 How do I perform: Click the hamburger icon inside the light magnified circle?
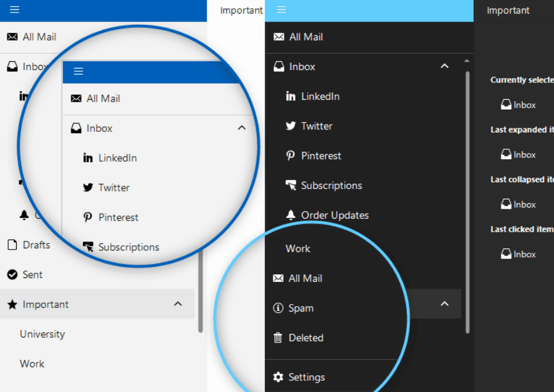[79, 71]
